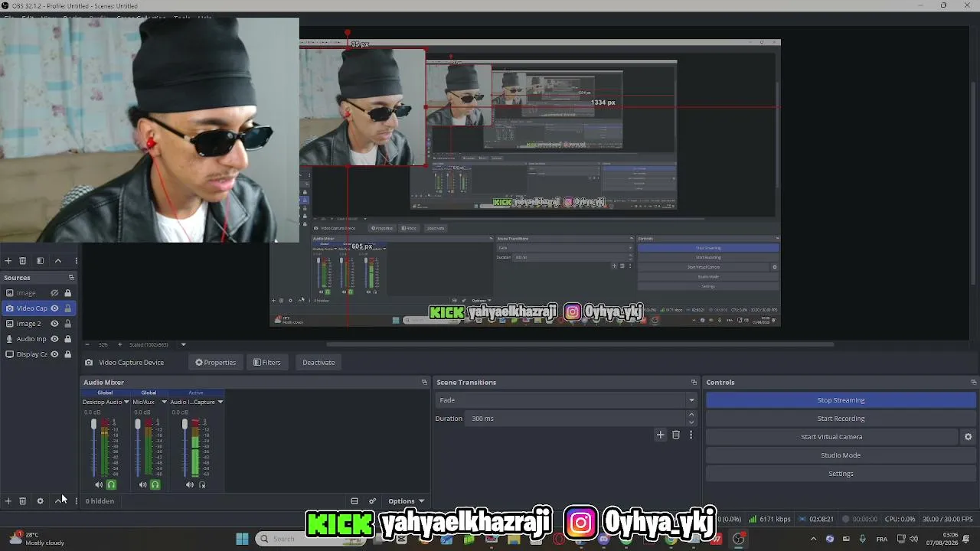980x551 pixels.
Task: Increase transition Duration with up arrow
Action: (x=691, y=415)
